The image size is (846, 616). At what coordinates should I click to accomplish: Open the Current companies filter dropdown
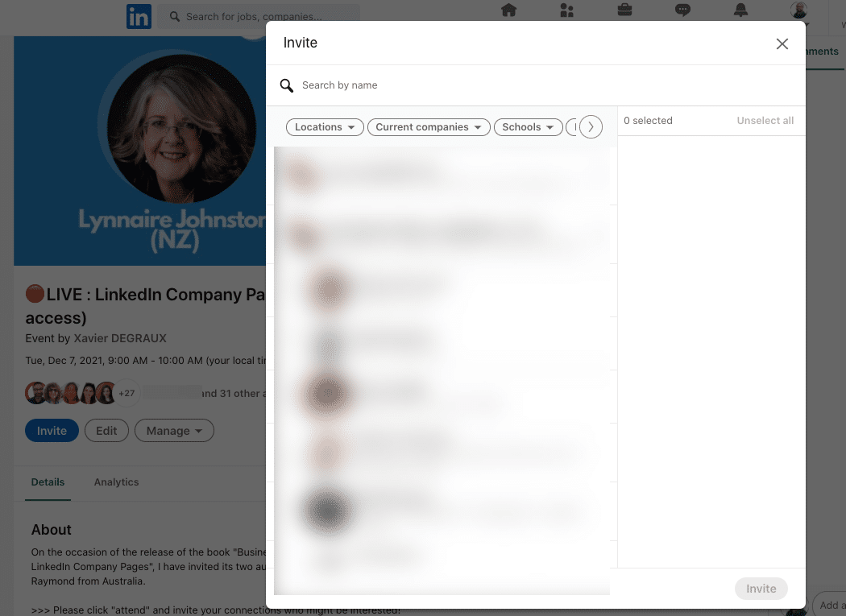coord(429,127)
